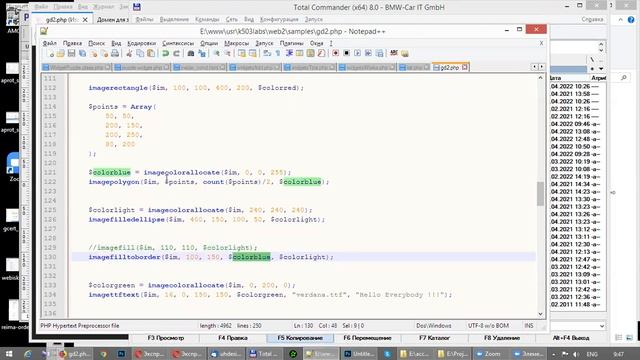
Task: Click line 130 imagefilltoborder code
Action: 211,257
